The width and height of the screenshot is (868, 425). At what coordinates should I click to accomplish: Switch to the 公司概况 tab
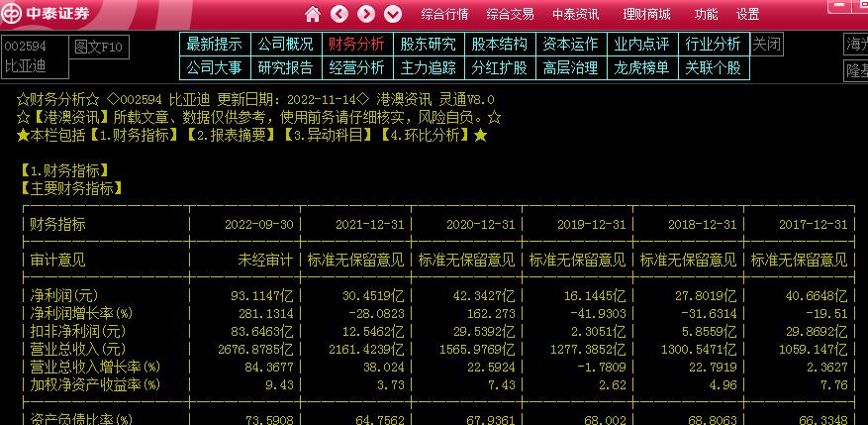point(286,44)
